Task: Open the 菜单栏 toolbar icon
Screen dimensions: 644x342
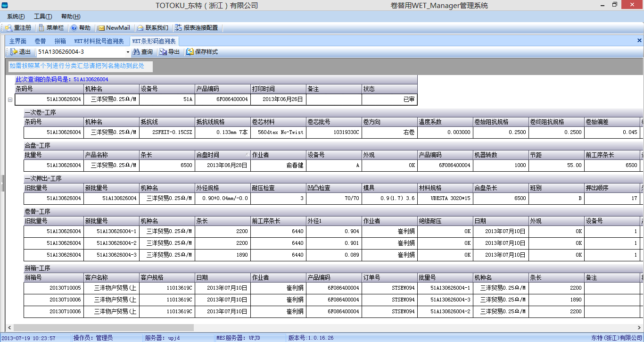Action: tap(41, 28)
